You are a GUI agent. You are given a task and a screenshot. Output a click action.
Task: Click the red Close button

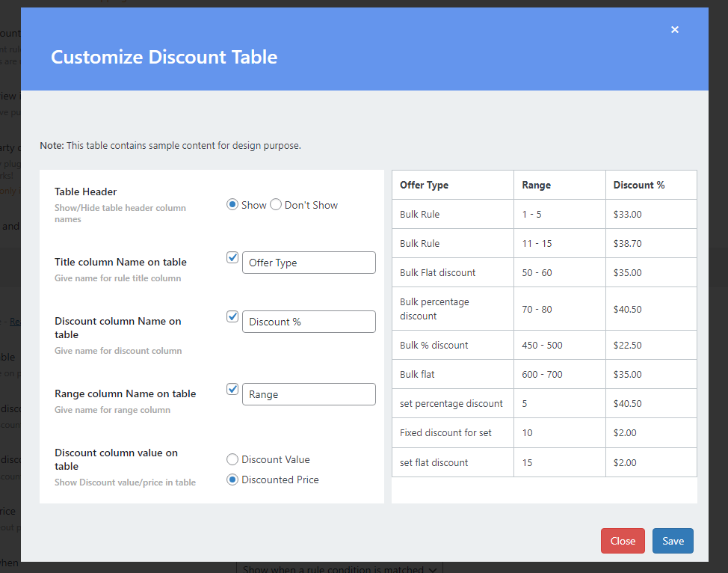click(x=623, y=541)
